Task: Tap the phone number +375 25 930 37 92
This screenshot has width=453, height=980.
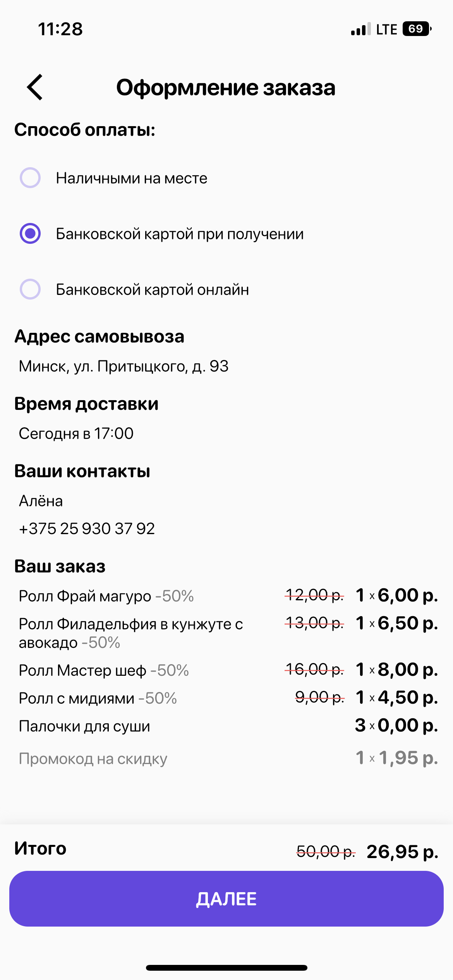Action: click(x=87, y=529)
